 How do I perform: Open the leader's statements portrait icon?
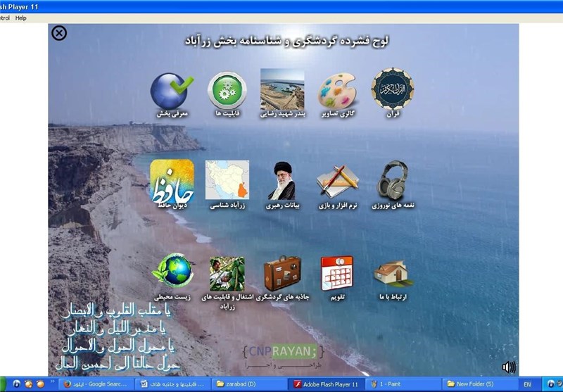pos(281,180)
